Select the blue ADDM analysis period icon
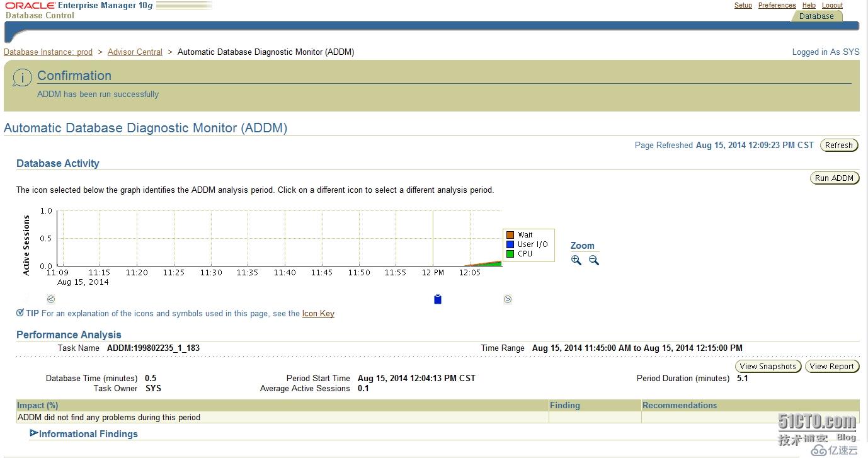This screenshot has height=458, width=868. (x=438, y=299)
